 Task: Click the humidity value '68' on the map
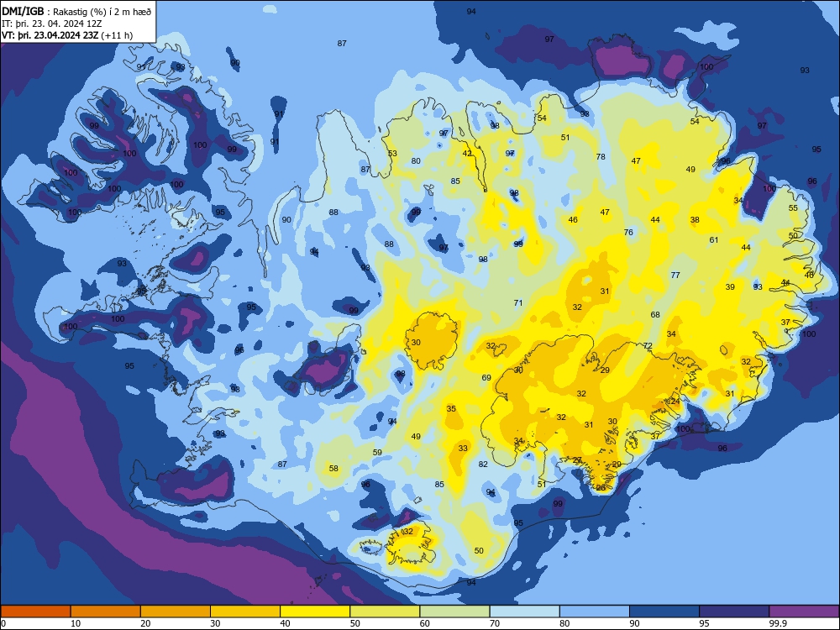point(655,314)
